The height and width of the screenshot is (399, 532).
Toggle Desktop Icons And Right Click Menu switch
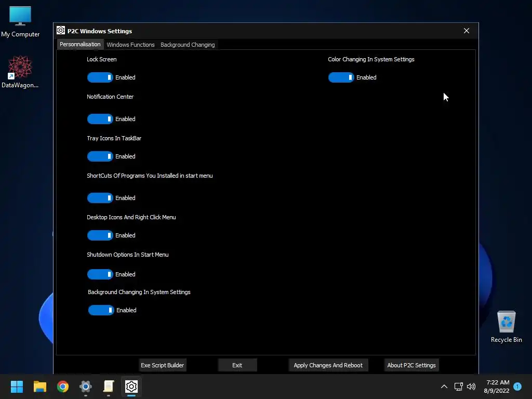100,235
